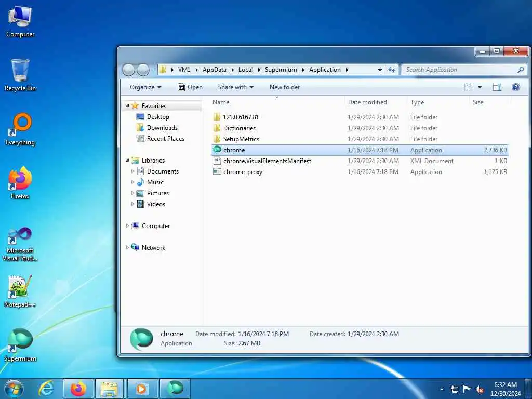Viewport: 532px width, 399px height.
Task: Show the preview pane
Action: tap(497, 87)
